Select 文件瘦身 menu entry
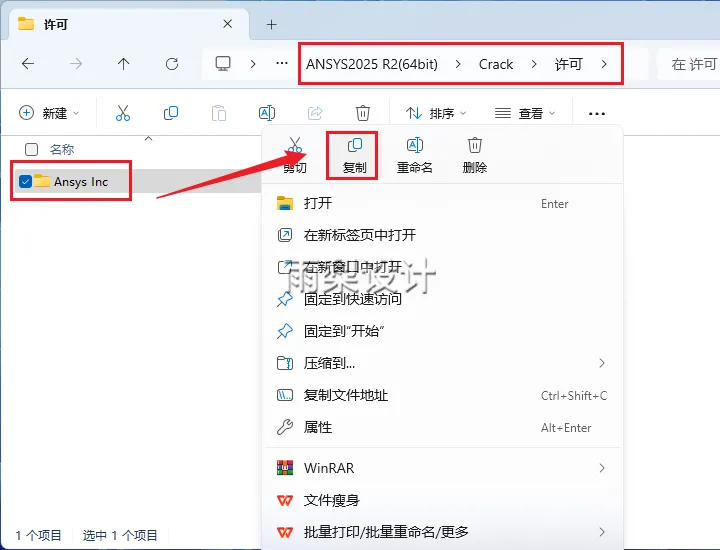Image resolution: width=720 pixels, height=550 pixels. point(443,500)
